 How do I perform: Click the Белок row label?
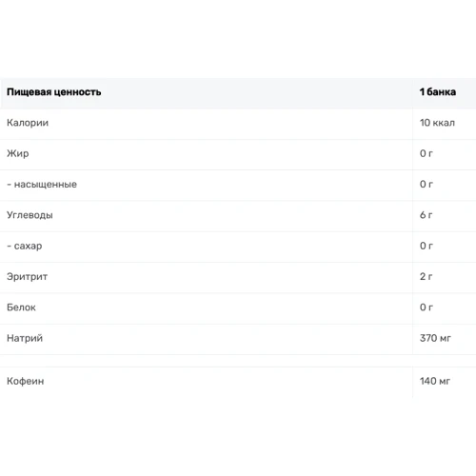click(x=21, y=307)
